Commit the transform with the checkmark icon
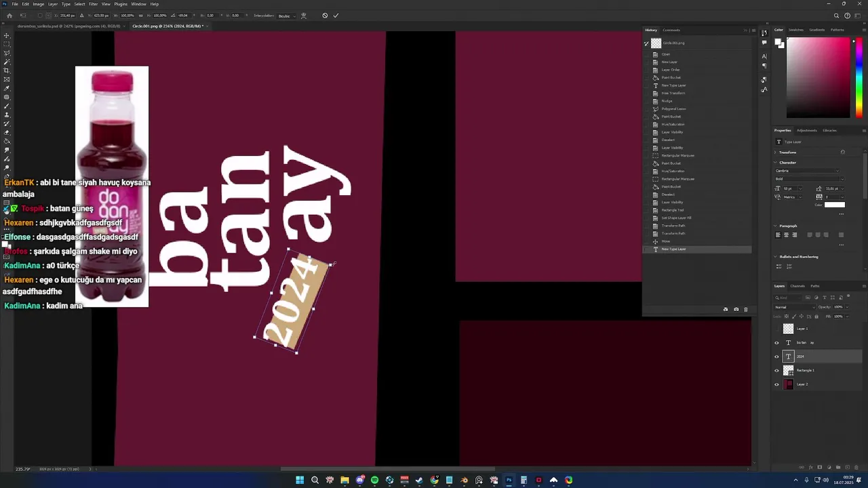 336,16
